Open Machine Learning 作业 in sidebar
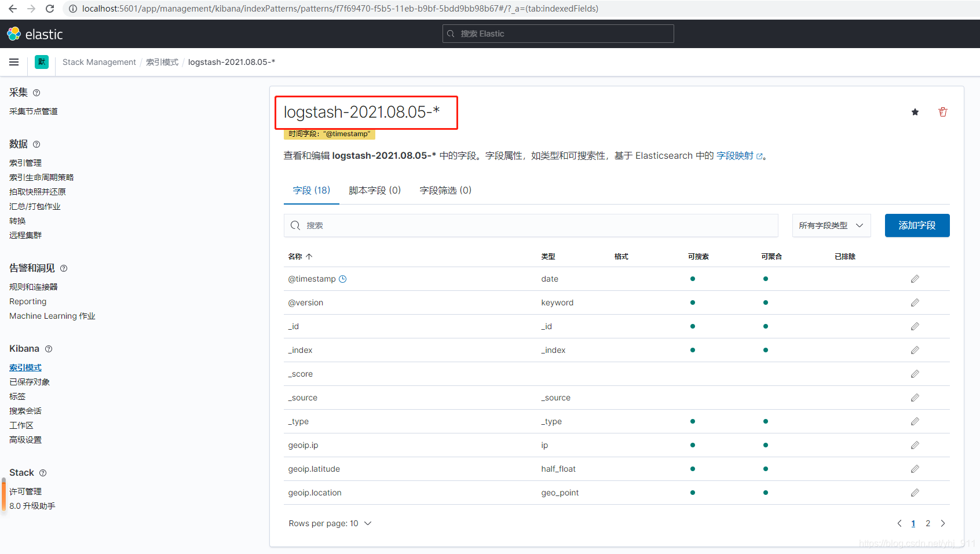 52,316
